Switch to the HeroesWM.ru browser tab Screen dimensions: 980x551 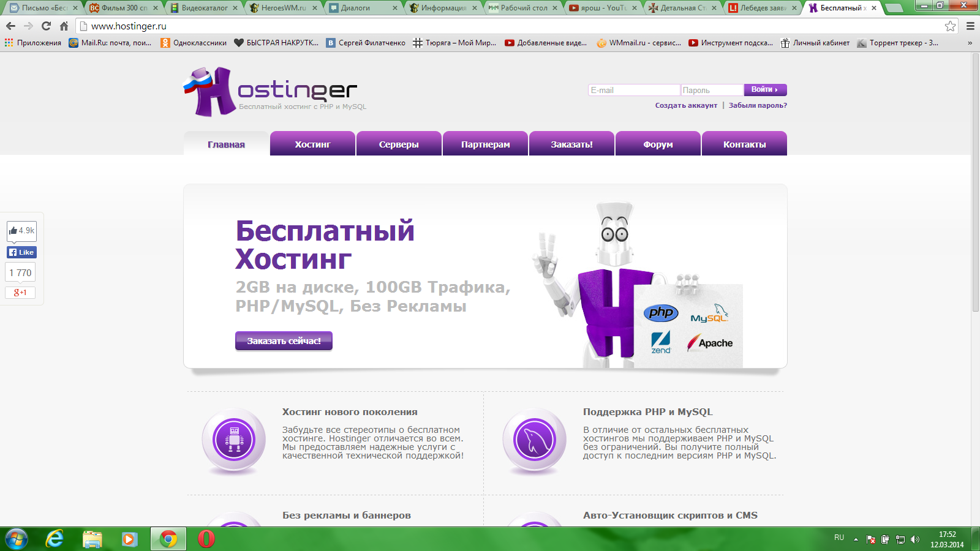284,8
